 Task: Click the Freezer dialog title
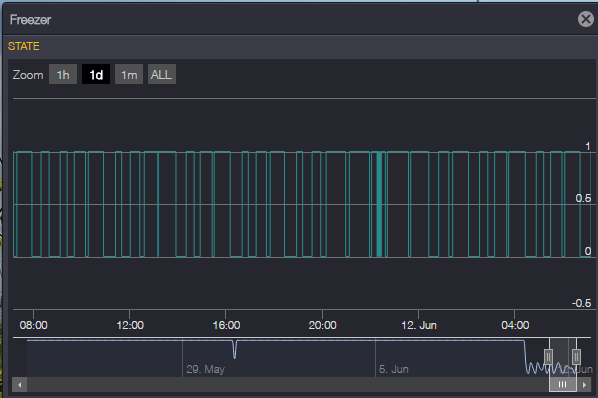click(x=31, y=19)
